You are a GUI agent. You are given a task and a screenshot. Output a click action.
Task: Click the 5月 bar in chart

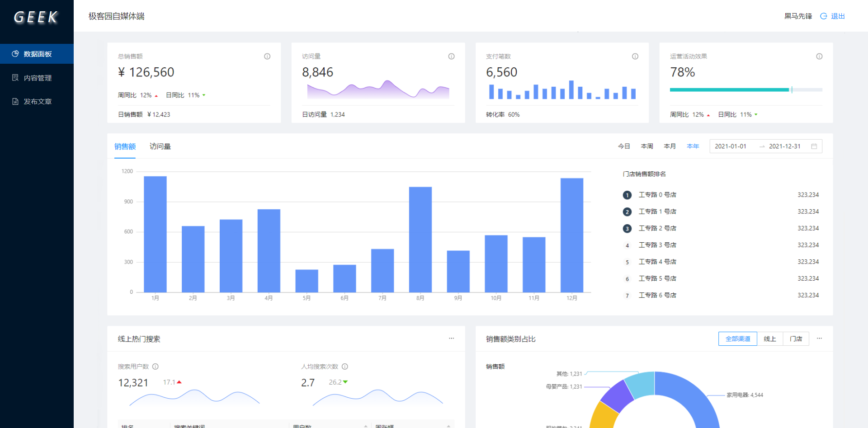coord(307,281)
